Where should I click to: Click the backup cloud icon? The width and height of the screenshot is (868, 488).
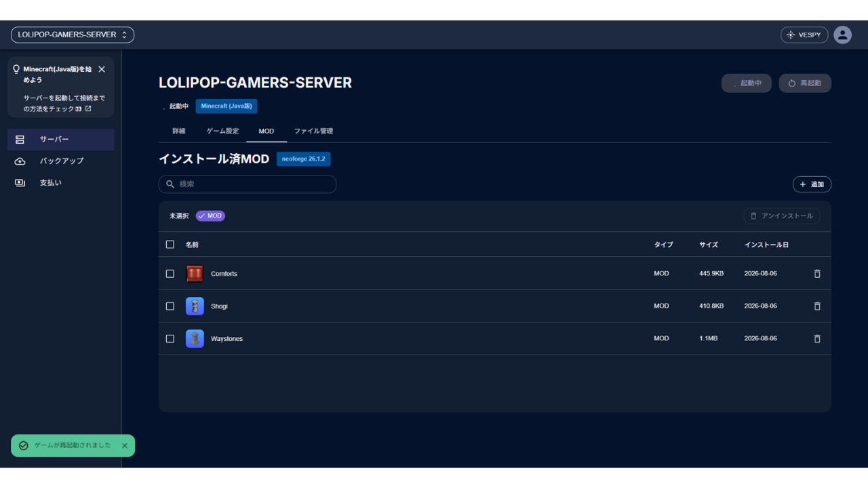tap(20, 161)
